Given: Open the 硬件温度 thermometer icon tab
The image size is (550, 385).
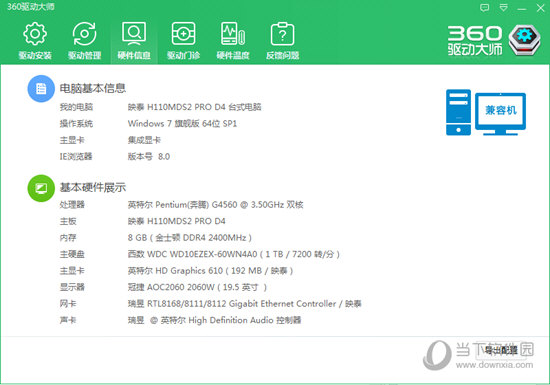Looking at the screenshot, I should (233, 40).
